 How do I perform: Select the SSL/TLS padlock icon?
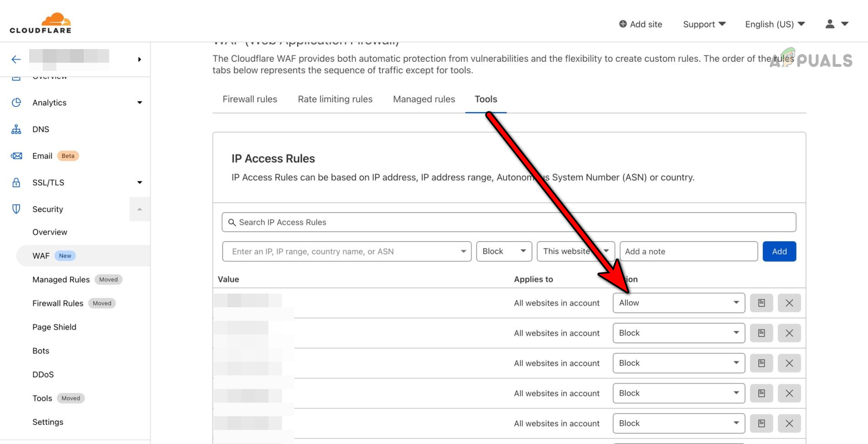[x=16, y=182]
